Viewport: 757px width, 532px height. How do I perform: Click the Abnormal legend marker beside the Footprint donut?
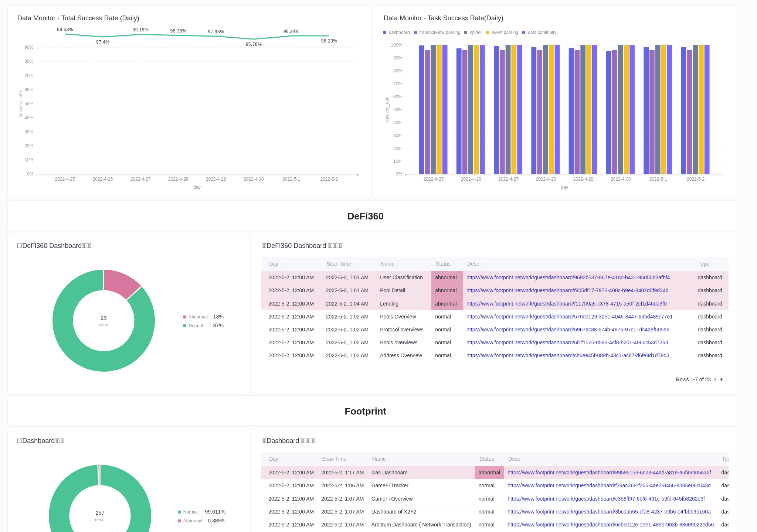click(x=180, y=521)
